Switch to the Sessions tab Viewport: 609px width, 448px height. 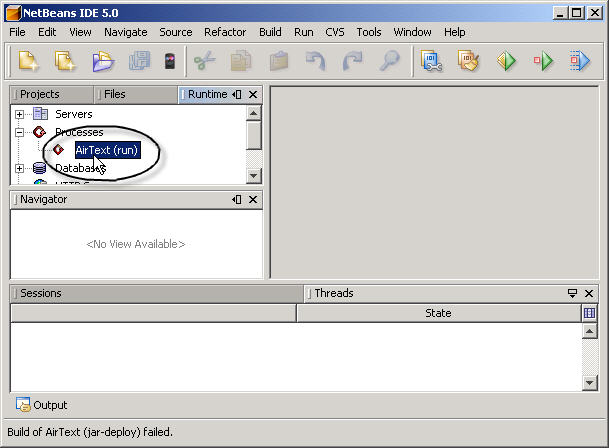(x=157, y=293)
